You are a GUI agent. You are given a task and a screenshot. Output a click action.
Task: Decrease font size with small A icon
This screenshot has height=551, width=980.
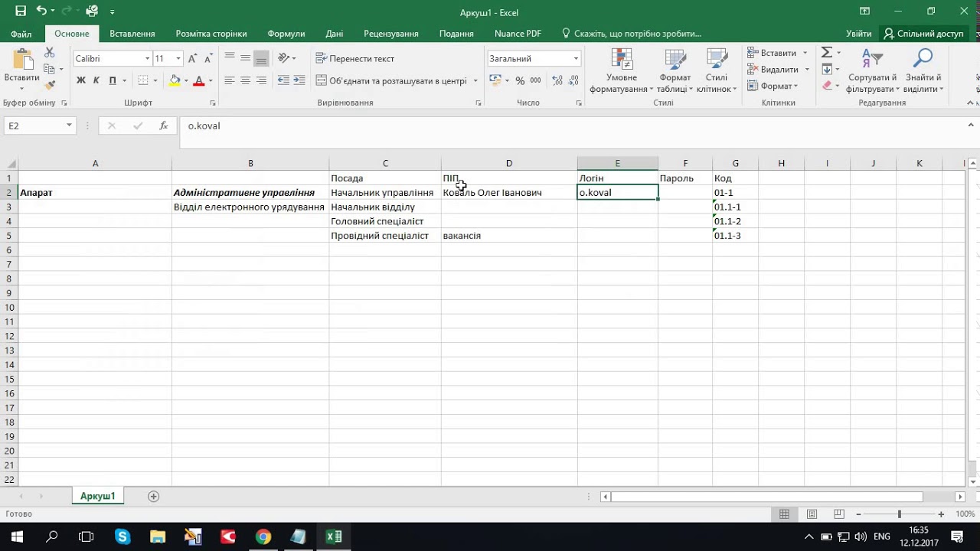[208, 58]
